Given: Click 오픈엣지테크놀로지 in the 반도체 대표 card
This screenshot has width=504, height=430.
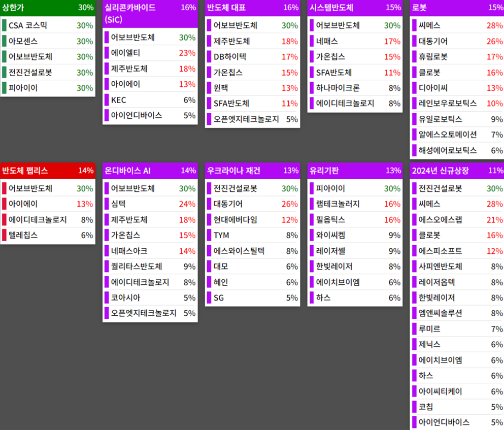Looking at the screenshot, I should (x=253, y=119).
